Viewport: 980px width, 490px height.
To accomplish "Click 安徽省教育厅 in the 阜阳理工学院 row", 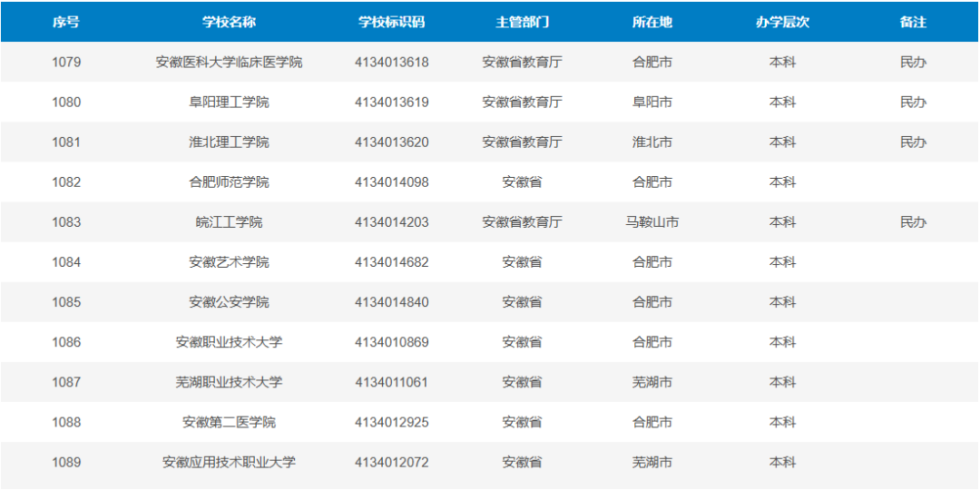I will 522,102.
